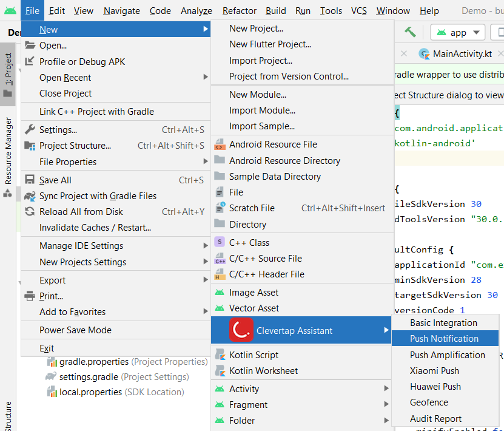Click the Save All floppy icon
Screen dimensions: 504x431
coord(30,180)
